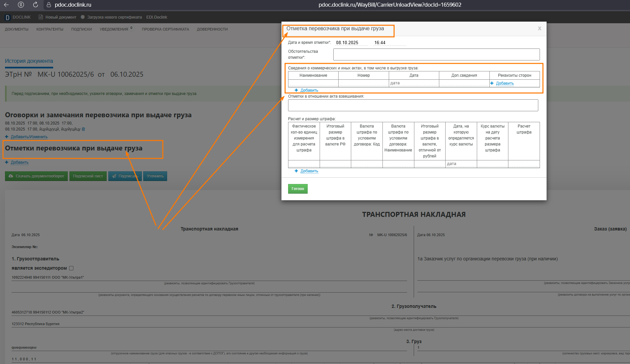
Task: Click 'Добавить/Изменить' under carrier remarks
Action: click(29, 137)
